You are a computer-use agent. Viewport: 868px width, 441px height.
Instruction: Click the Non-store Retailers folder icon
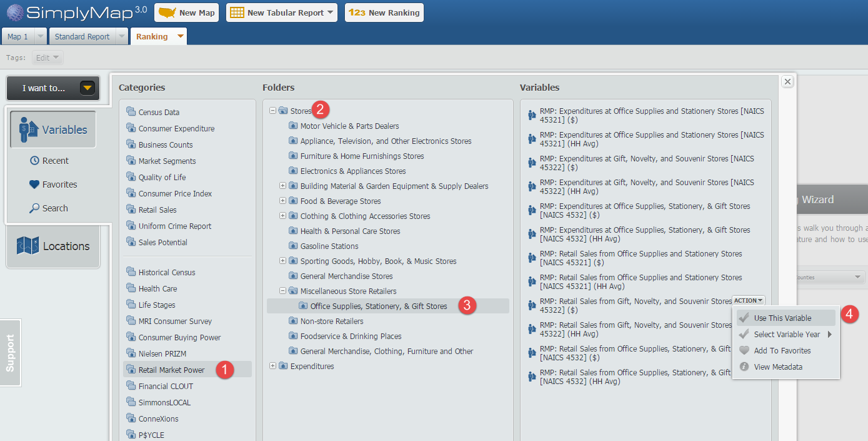click(293, 320)
